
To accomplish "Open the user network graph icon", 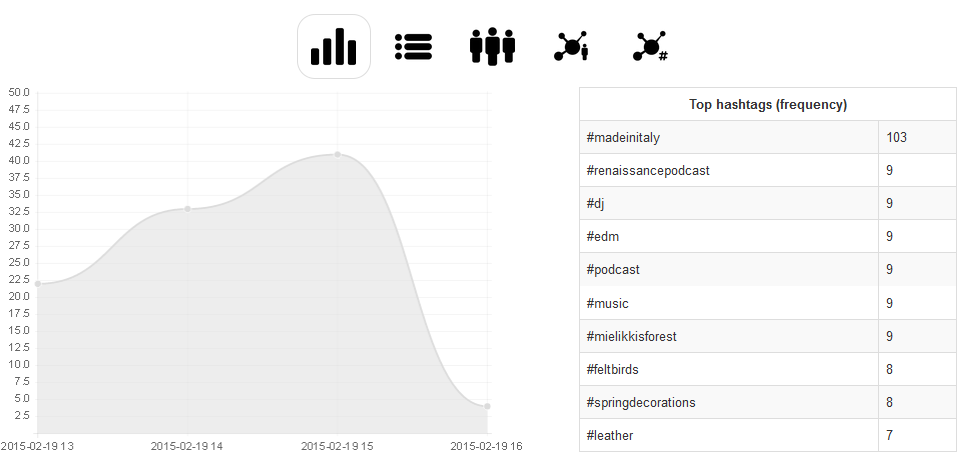I will (x=571, y=46).
